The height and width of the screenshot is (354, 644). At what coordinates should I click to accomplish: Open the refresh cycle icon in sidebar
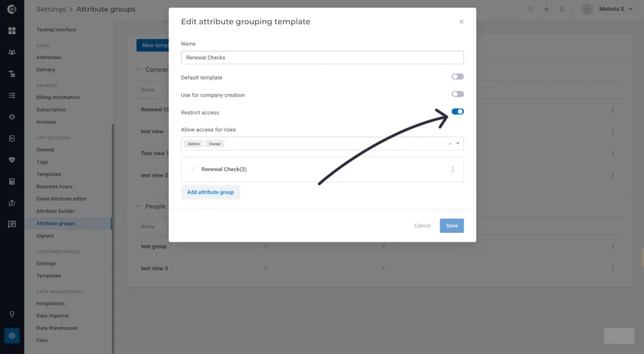[x=12, y=117]
